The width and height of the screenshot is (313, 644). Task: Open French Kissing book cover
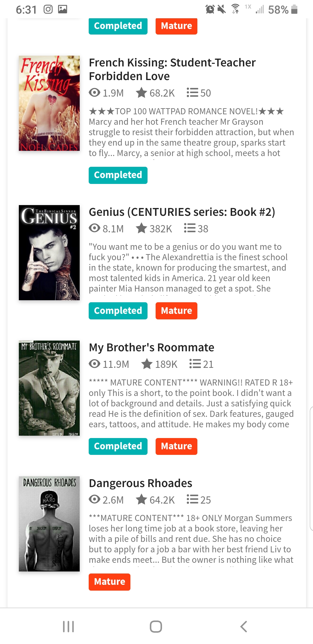click(x=49, y=103)
